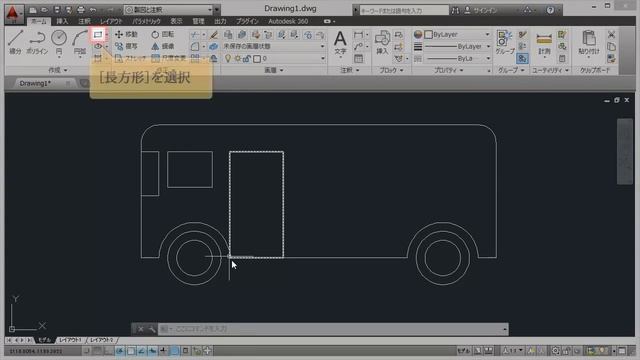Open the Text (文字) tool

[340, 43]
